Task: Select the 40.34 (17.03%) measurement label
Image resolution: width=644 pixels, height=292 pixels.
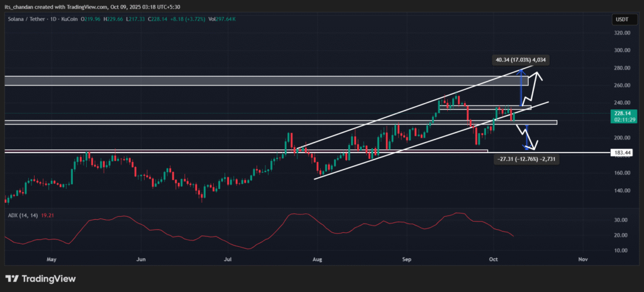Action: coord(521,61)
